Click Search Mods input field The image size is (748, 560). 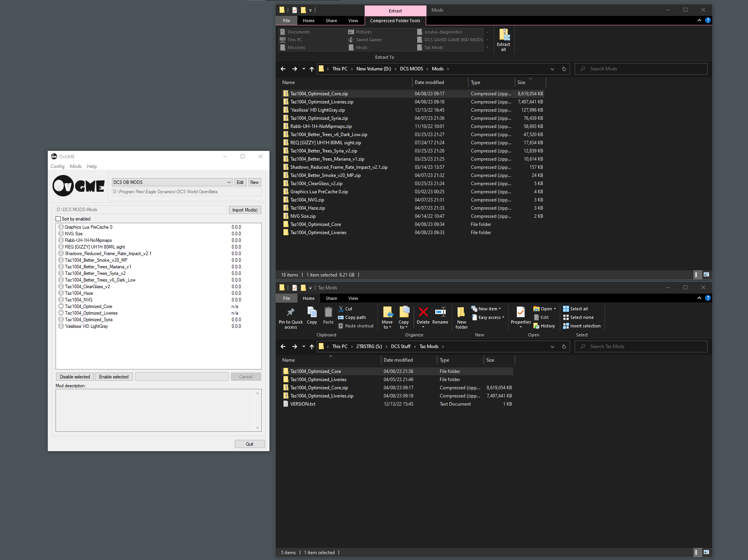click(x=641, y=69)
